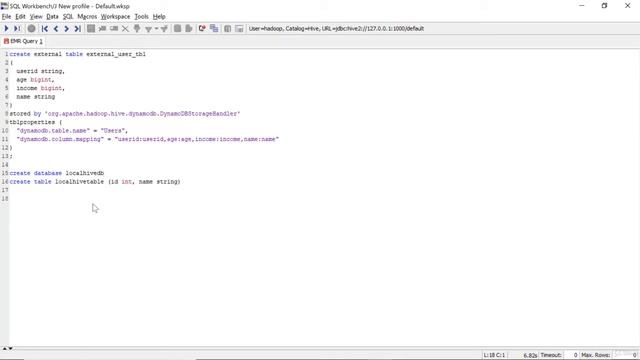
Task: Open the Data menu
Action: (52, 17)
